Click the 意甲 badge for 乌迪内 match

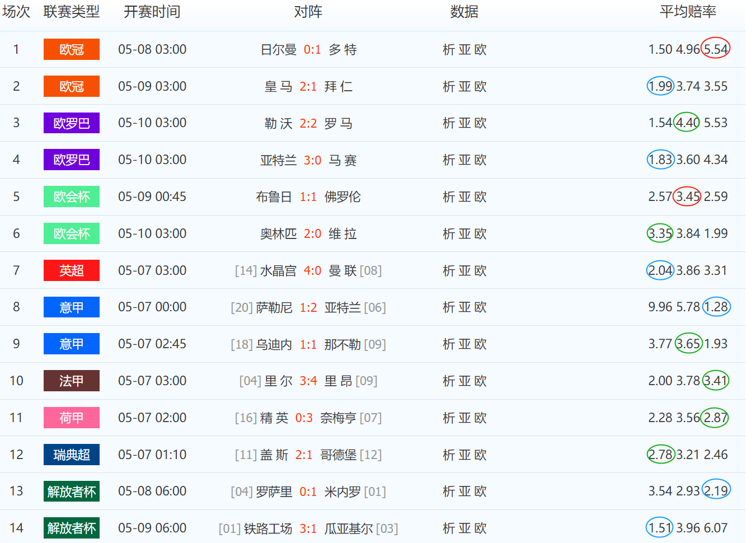pos(72,344)
